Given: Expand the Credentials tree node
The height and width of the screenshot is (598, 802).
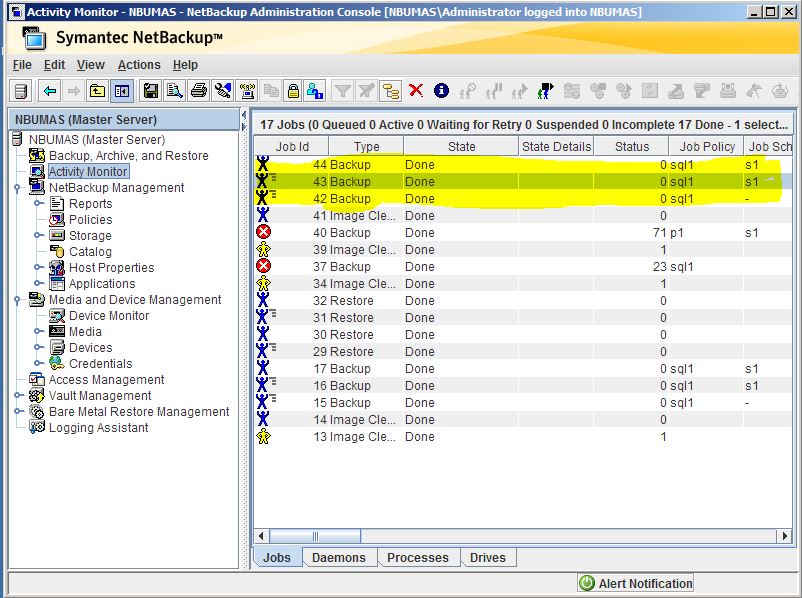Looking at the screenshot, I should click(x=38, y=364).
